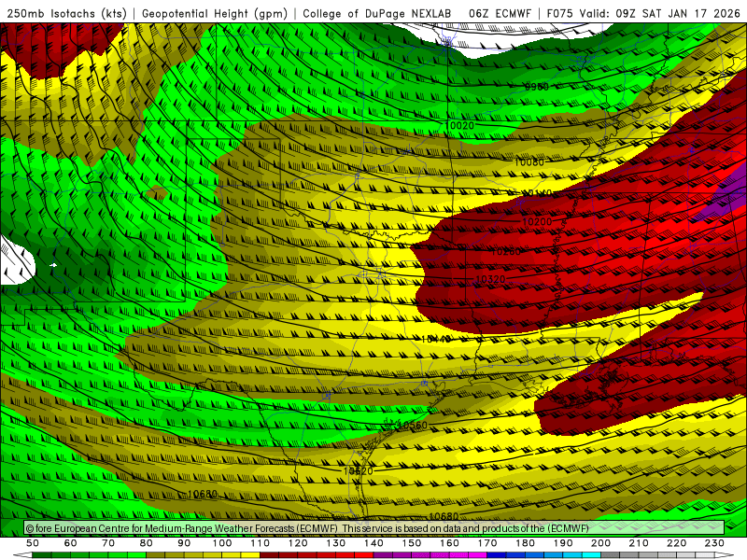Click the colorbar's left end arrow

(22, 555)
